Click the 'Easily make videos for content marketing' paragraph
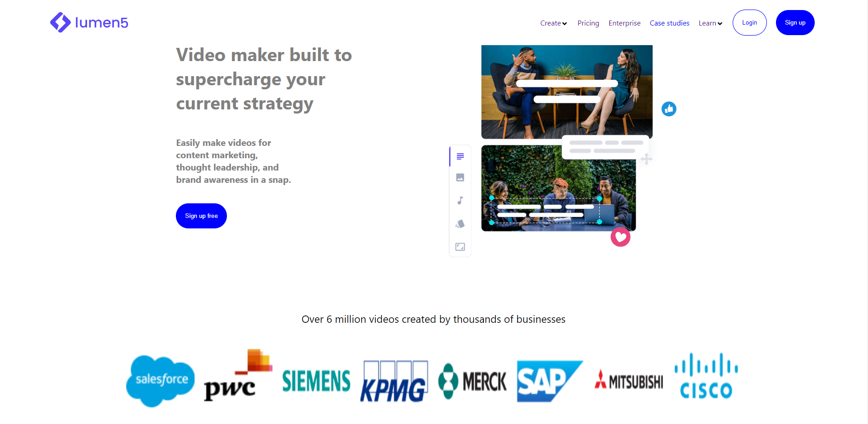 tap(233, 161)
